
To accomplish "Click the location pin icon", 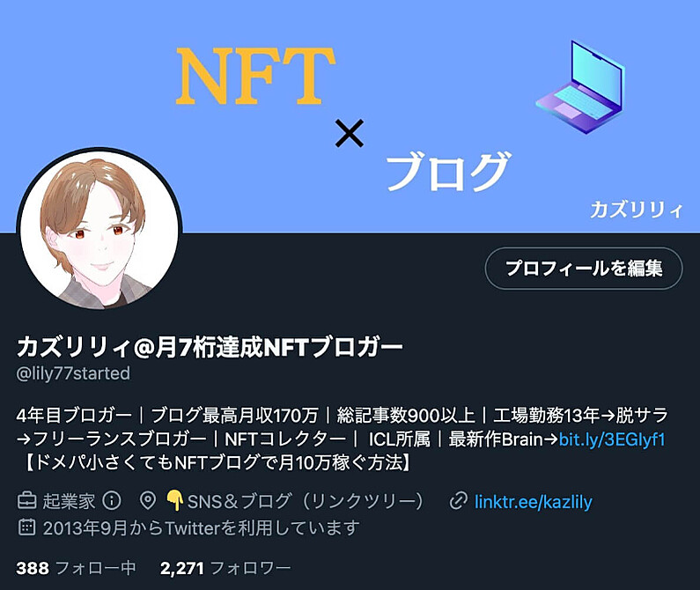I will tap(148, 501).
